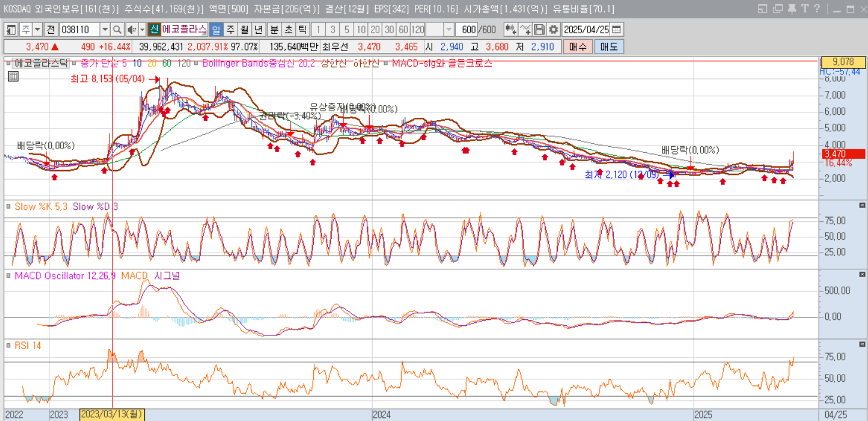Choose the 5 interval button

pos(347,30)
